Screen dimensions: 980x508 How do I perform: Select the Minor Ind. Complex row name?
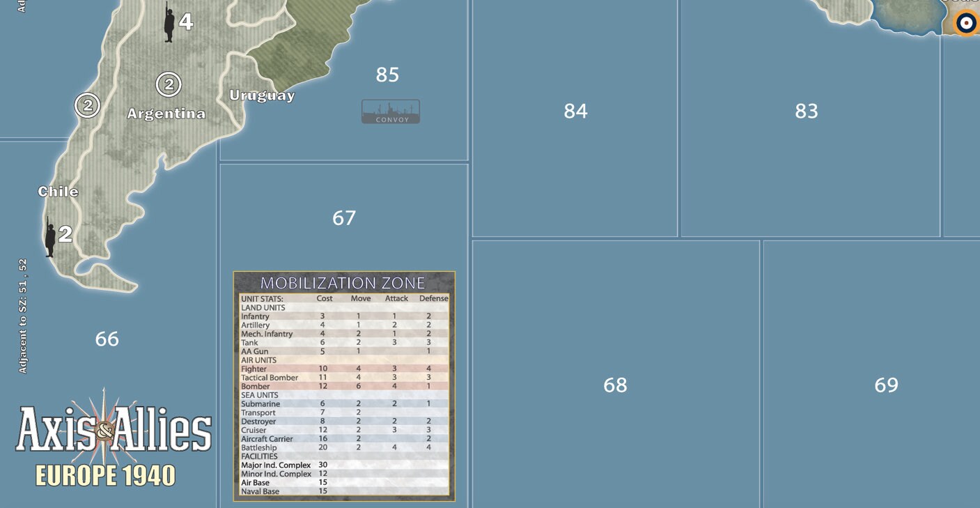276,474
